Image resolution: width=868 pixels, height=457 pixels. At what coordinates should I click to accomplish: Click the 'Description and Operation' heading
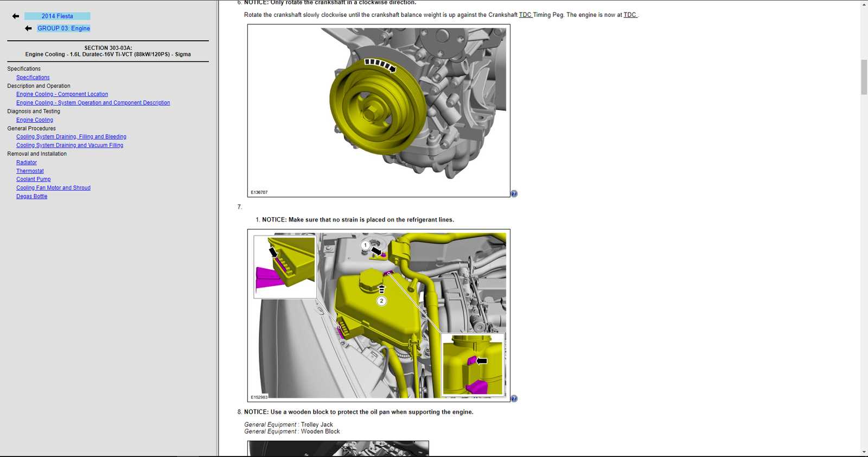[39, 86]
